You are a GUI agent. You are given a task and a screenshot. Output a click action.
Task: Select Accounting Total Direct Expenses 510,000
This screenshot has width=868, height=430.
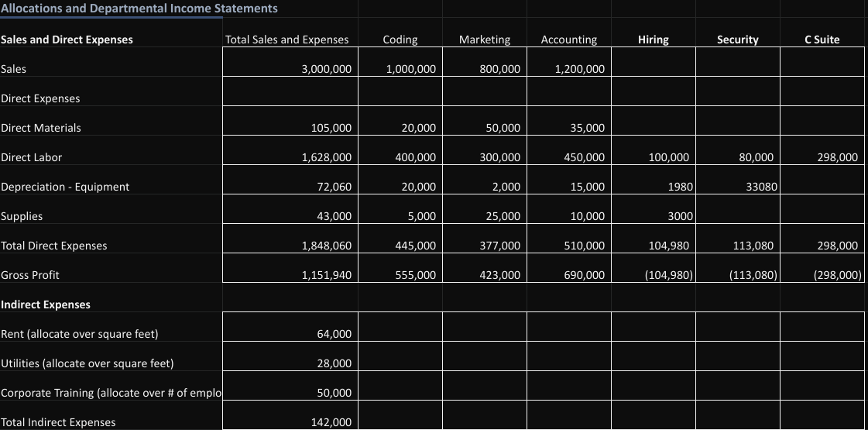point(569,239)
